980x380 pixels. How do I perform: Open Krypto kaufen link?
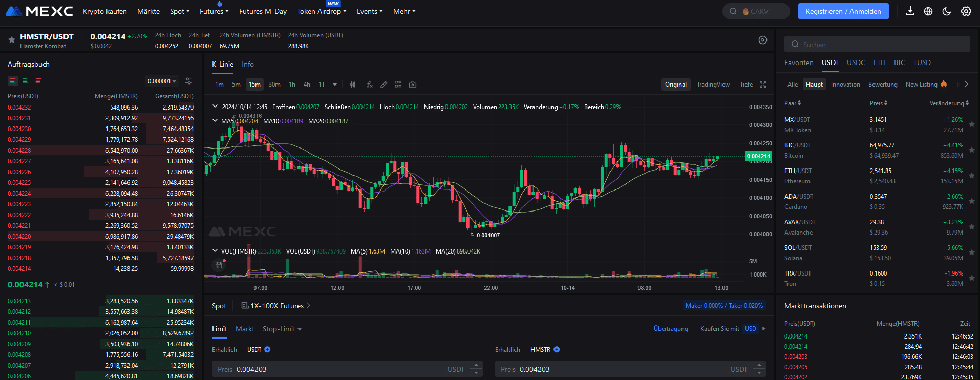(x=105, y=11)
